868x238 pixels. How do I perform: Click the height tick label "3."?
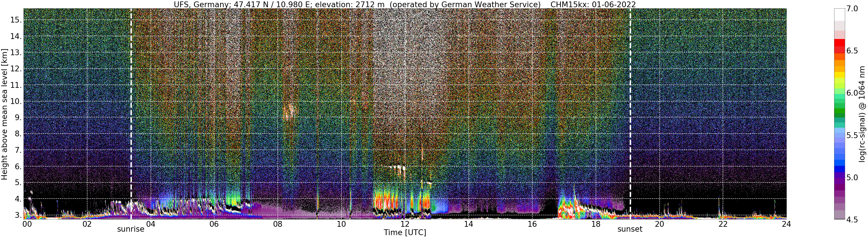point(18,215)
